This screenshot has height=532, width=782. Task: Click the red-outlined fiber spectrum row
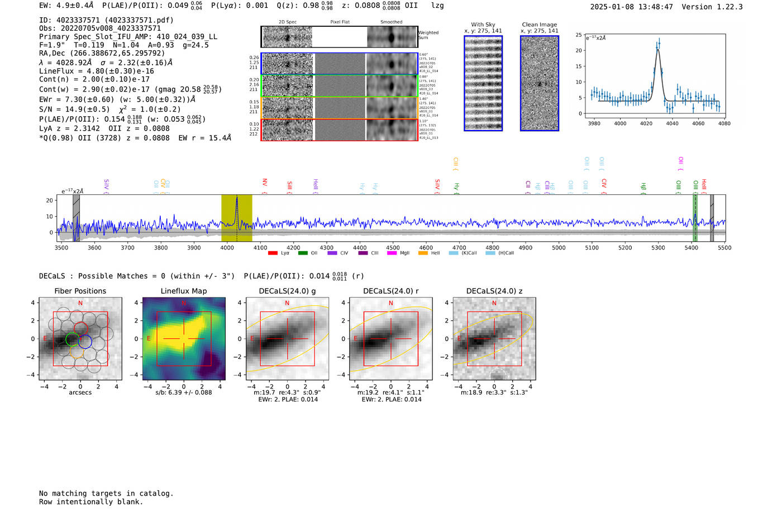click(339, 130)
